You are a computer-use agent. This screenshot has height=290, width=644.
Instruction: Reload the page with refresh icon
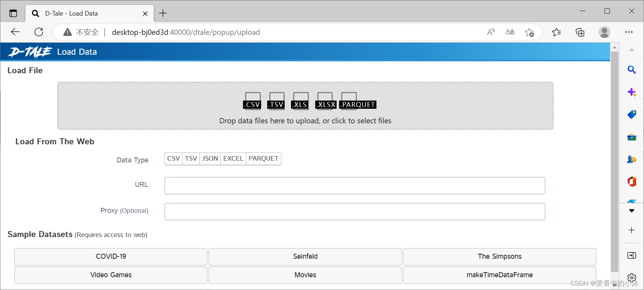pos(39,32)
